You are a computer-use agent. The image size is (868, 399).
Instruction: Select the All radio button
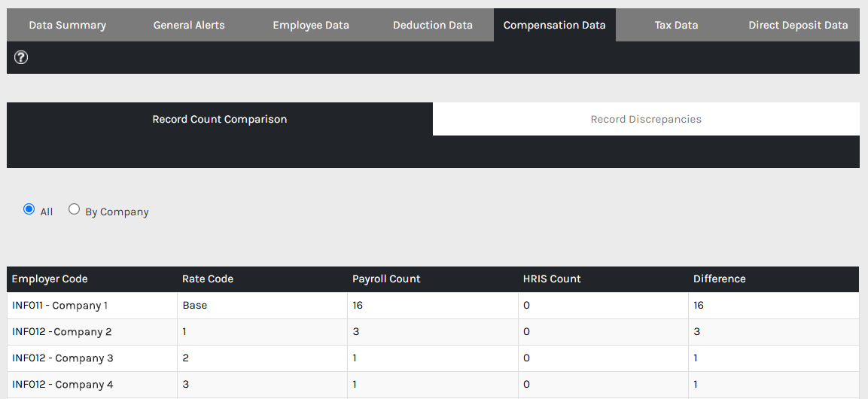coord(29,209)
